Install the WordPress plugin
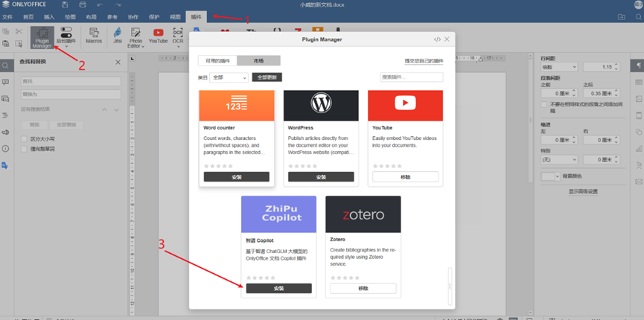The image size is (644, 320). pos(321,177)
